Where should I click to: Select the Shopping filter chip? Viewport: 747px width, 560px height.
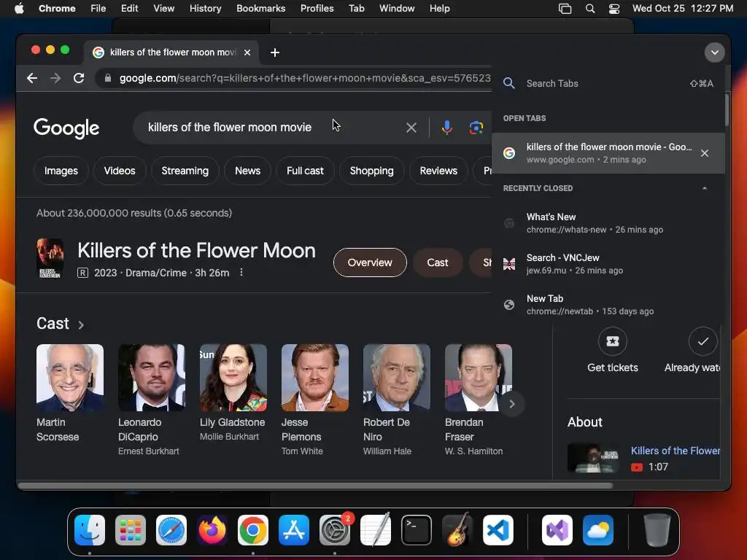click(371, 171)
